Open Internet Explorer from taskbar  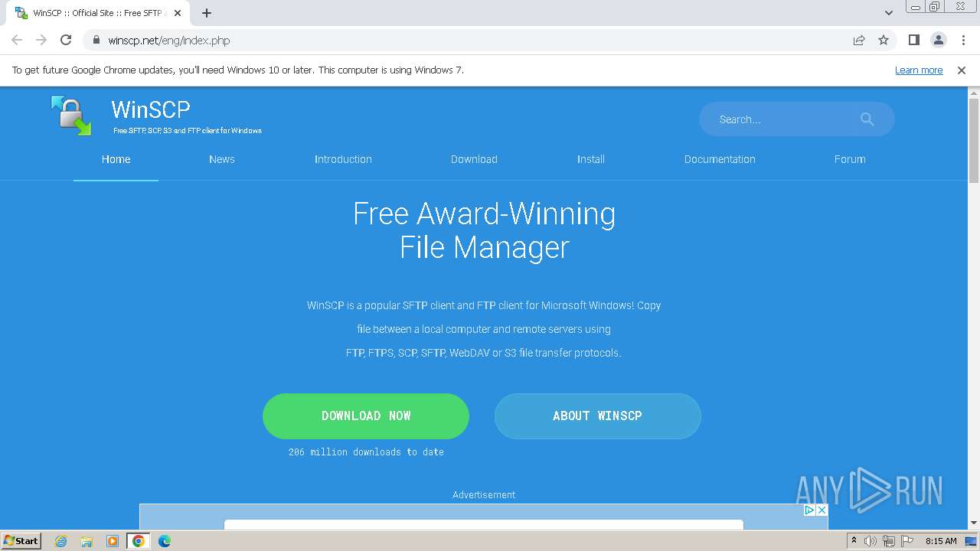[x=61, y=541]
